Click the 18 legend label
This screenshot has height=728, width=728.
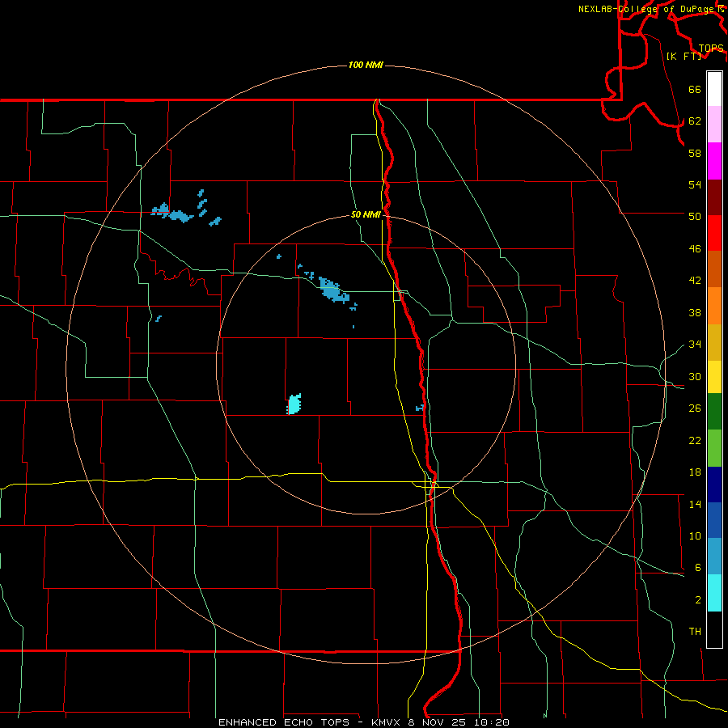(x=695, y=472)
